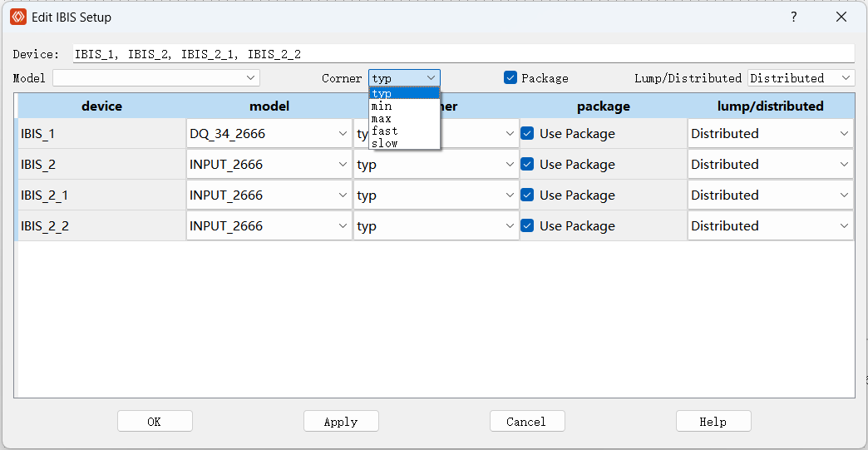Open the INPUT_2666 model dropdown for IBIS_2_1

tap(269, 195)
